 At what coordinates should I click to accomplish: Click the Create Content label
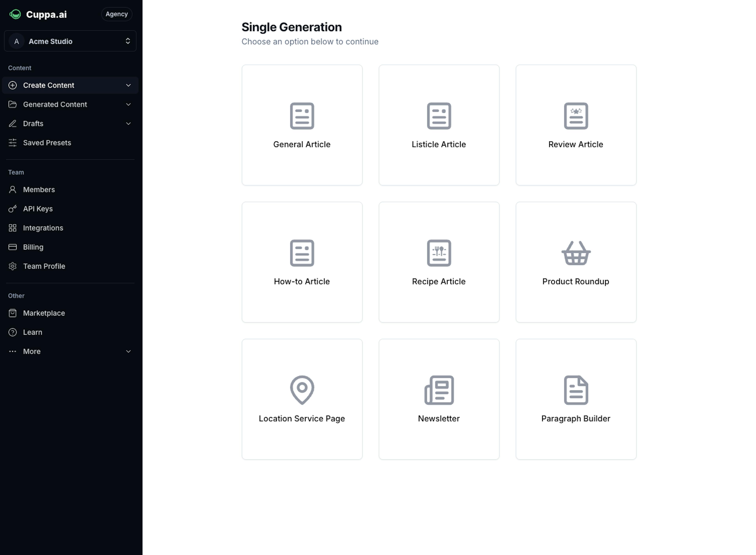coord(49,85)
